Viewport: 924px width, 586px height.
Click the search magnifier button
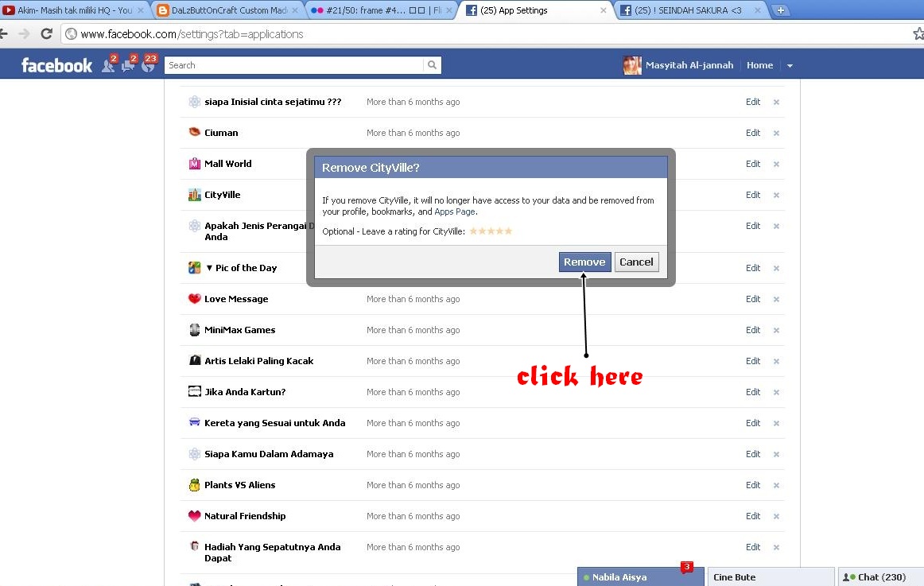(x=432, y=65)
